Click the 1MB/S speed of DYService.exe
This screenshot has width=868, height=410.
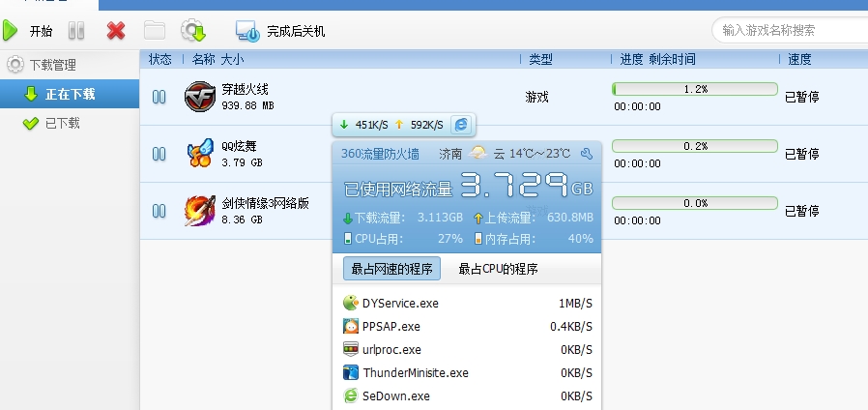point(575,303)
